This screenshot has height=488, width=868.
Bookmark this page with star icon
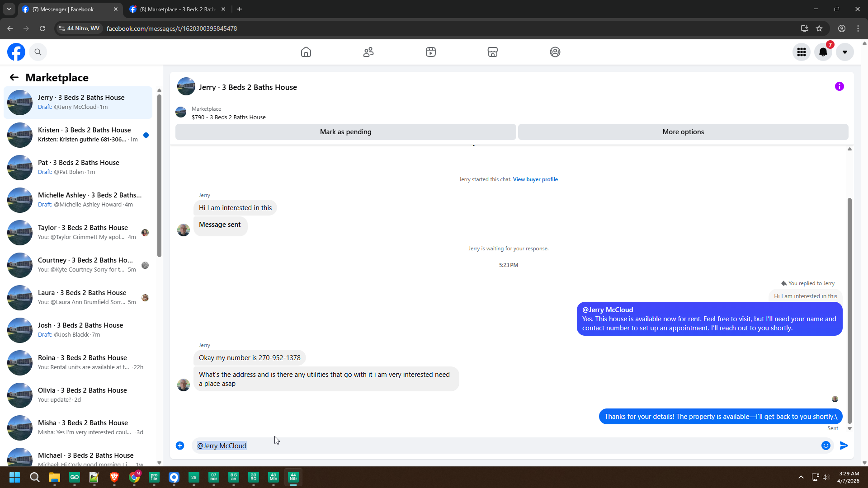coord(819,28)
